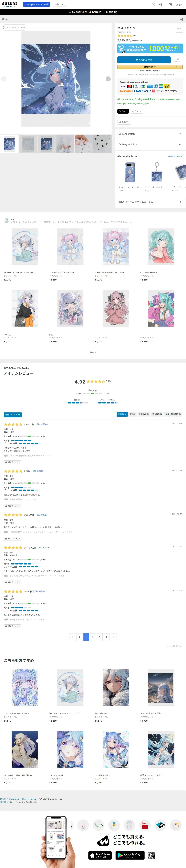Image resolution: width=186 pixels, height=868 pixels.
Task: Expand the Size and Details section
Action: point(150,134)
